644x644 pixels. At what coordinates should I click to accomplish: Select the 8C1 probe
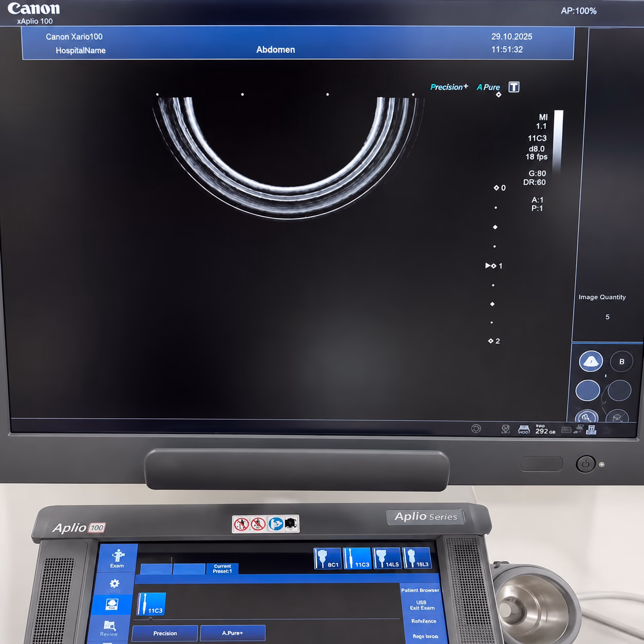tap(327, 558)
